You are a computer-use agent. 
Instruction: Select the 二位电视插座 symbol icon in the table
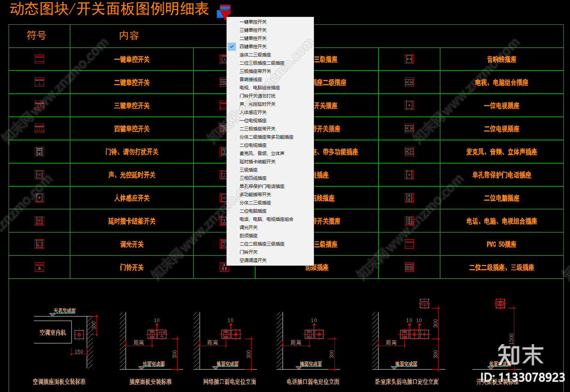(409, 129)
